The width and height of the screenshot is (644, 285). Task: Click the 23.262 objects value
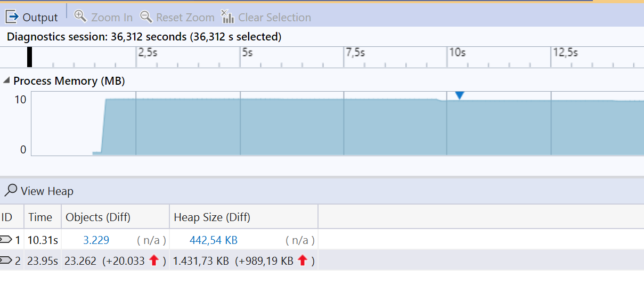click(80, 261)
